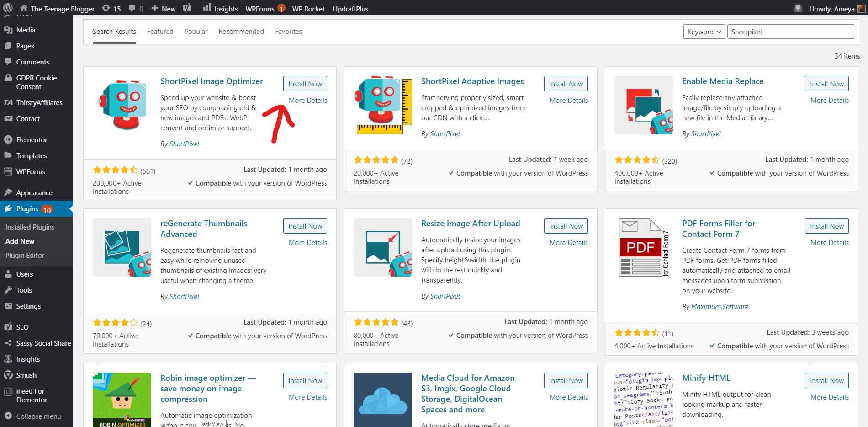868x427 pixels.
Task: Switch to the Favorites tab
Action: (288, 32)
